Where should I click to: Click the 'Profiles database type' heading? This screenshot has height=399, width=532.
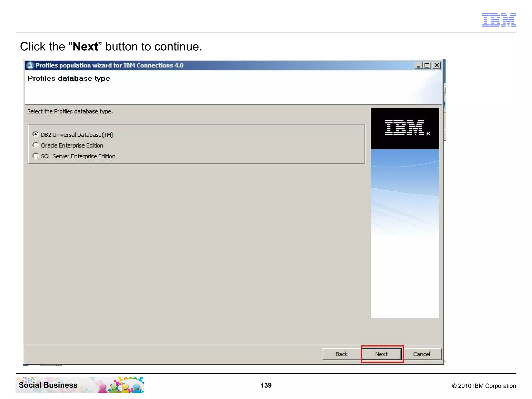pos(69,78)
